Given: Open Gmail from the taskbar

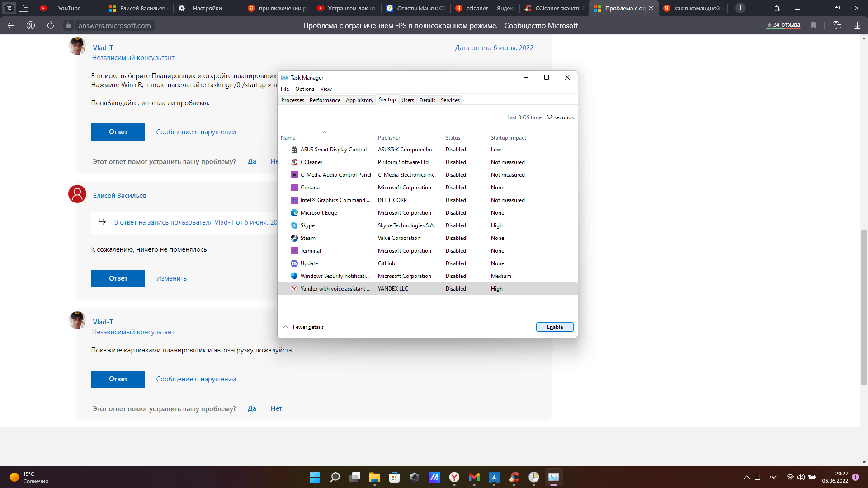Looking at the screenshot, I should point(474,477).
